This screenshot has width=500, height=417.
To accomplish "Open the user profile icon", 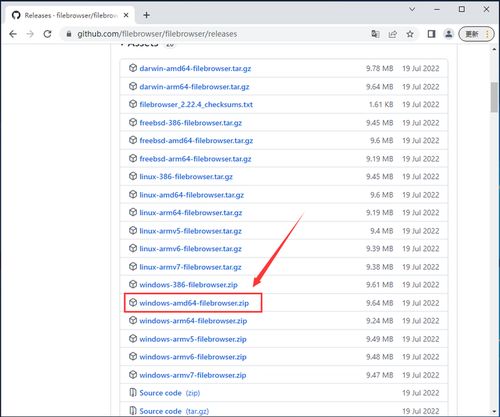I will click(x=449, y=34).
